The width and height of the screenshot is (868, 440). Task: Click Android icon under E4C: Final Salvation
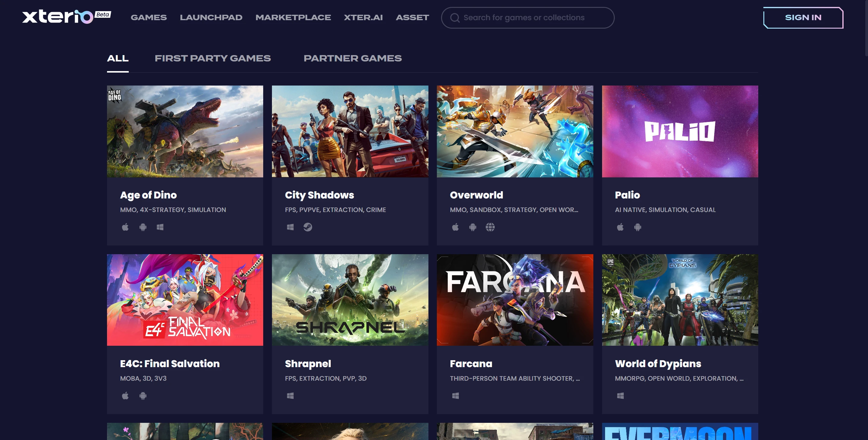[x=143, y=396]
